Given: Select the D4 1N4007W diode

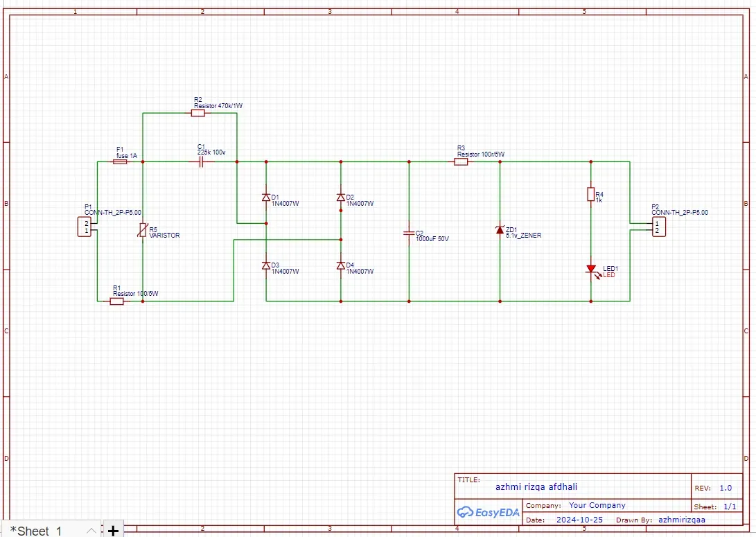Looking at the screenshot, I should coord(341,265).
